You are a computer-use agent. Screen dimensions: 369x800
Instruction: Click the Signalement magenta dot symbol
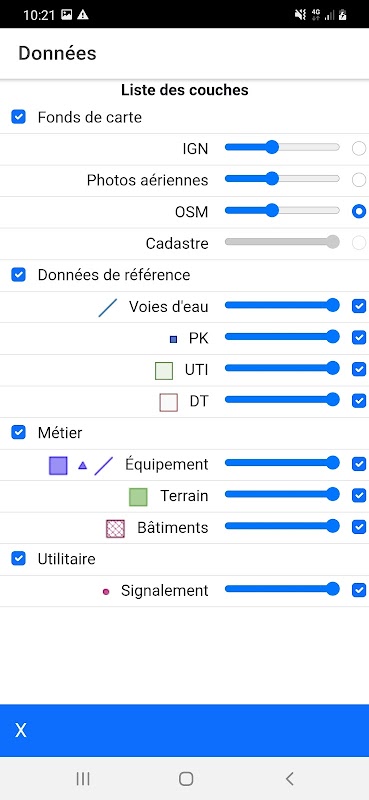(106, 592)
